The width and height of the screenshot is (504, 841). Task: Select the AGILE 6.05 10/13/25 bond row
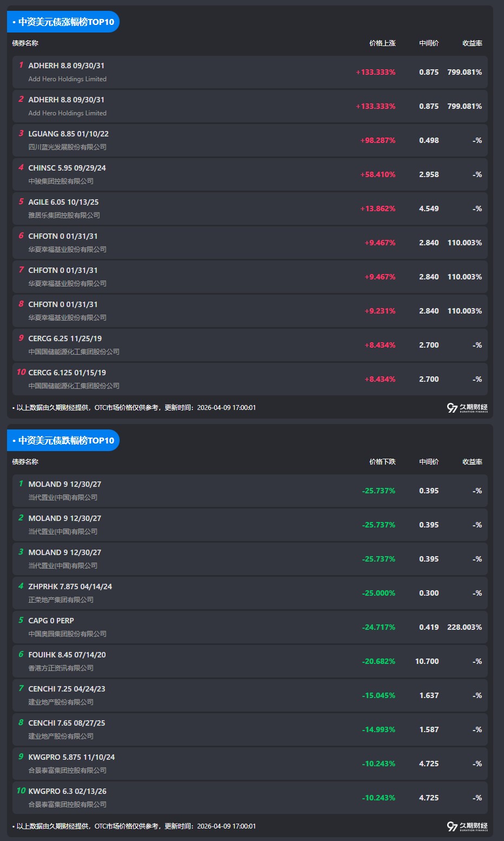point(250,208)
